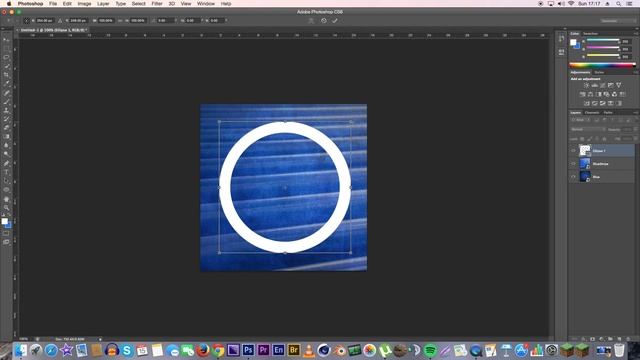Click the transform reference point locator
Viewport: 640px width, 360px height.
(x=27, y=20)
